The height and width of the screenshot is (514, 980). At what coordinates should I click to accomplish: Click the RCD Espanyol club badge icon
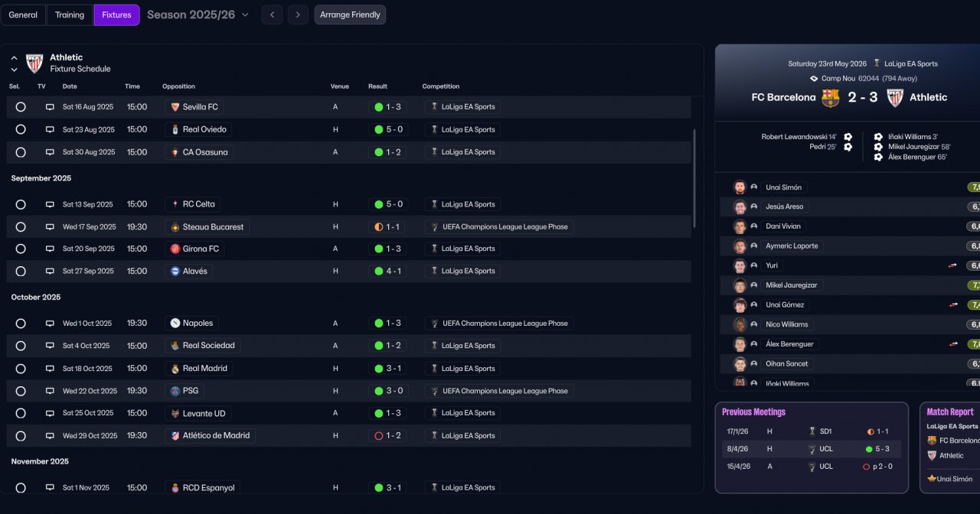click(175, 487)
